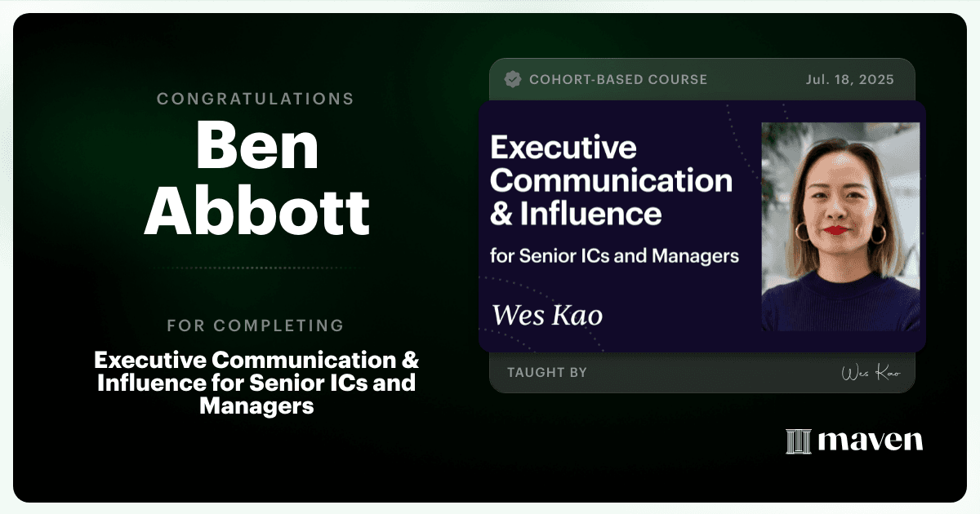Click the Maven pillar logo icon
Image resolution: width=980 pixels, height=514 pixels.
pyautogui.click(x=798, y=441)
